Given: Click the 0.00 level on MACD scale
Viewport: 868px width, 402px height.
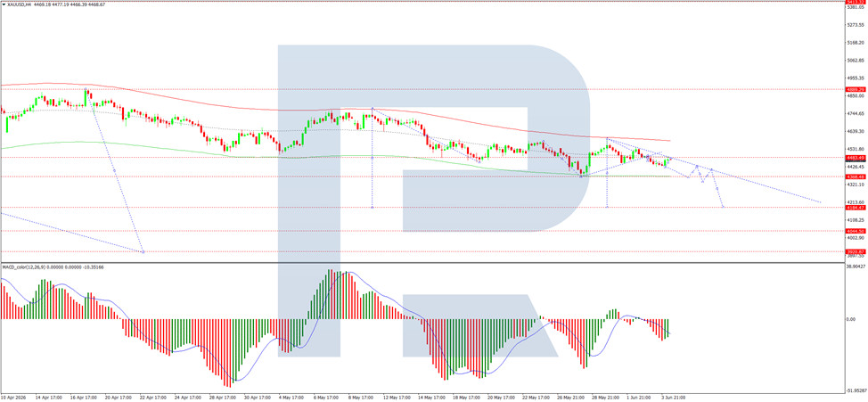Looking at the screenshot, I should (853, 319).
